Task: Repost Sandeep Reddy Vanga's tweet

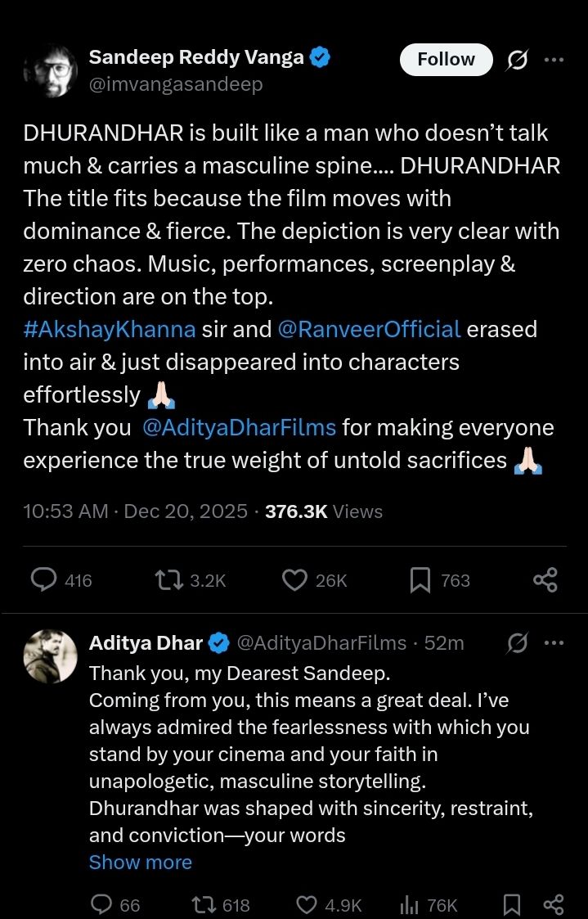Action: [x=167, y=579]
